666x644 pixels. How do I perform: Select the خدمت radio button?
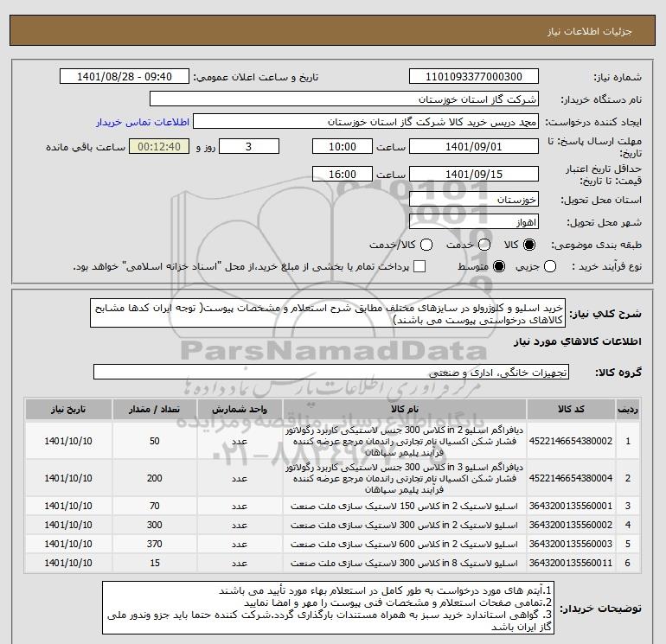click(484, 245)
